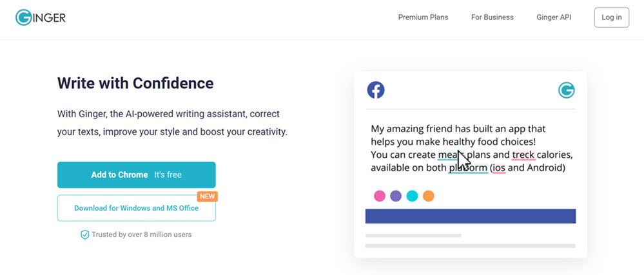644x275 pixels.
Task: Open Premium Plans page
Action: [423, 17]
